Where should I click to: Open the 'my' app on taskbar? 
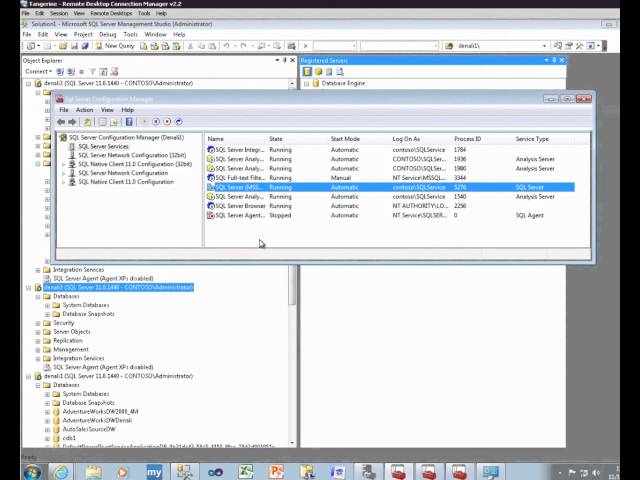coord(154,472)
